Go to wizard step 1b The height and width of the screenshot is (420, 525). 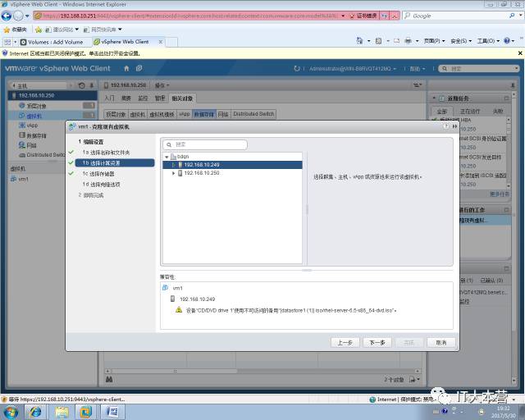point(115,162)
